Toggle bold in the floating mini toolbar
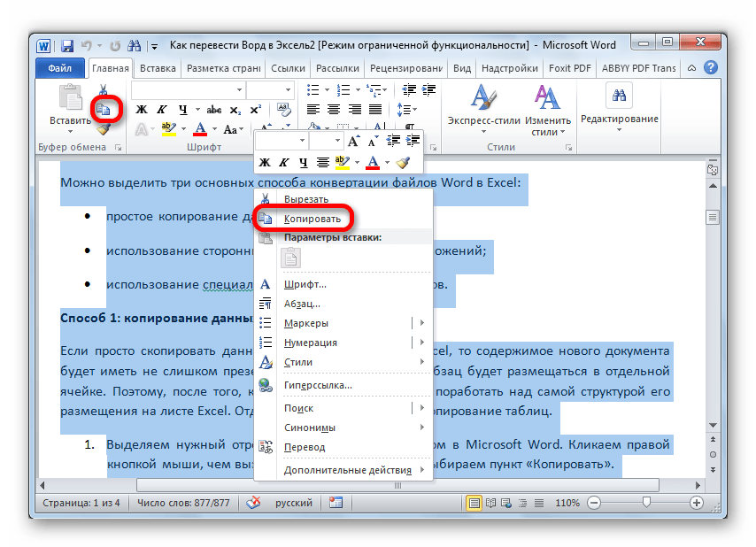The width and height of the screenshot is (756, 547). point(264,162)
